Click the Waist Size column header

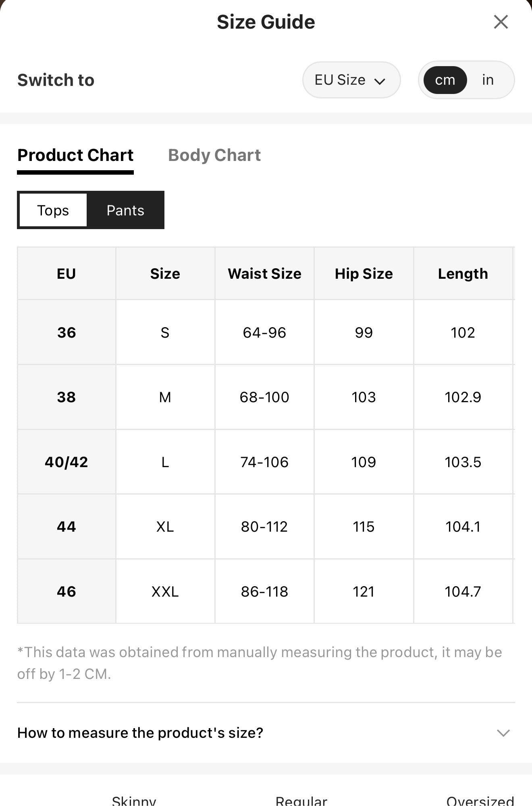click(x=264, y=274)
